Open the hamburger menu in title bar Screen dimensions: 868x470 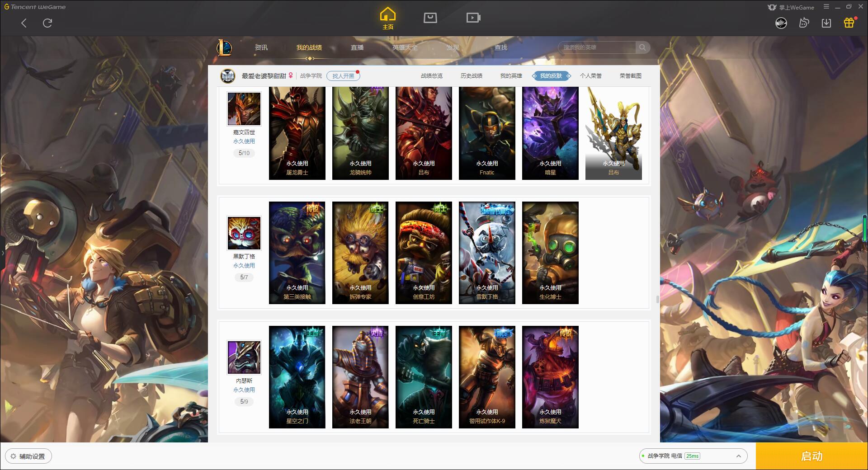(826, 7)
